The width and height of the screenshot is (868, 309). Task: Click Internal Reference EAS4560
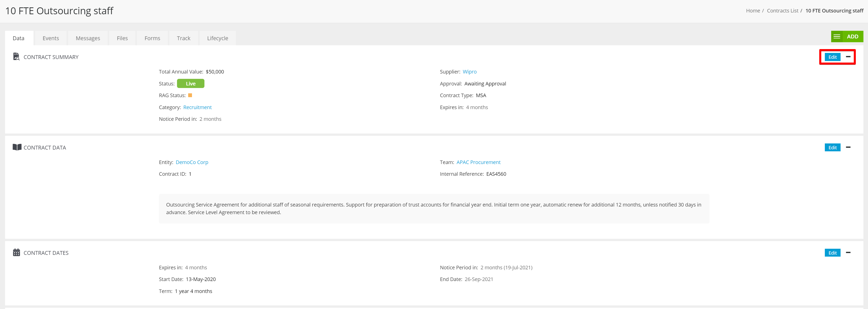coord(496,174)
